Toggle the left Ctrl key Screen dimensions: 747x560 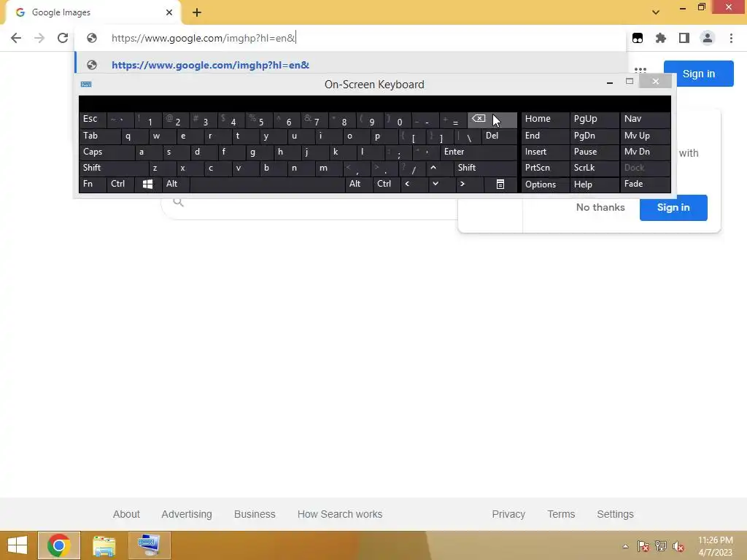tap(120, 184)
